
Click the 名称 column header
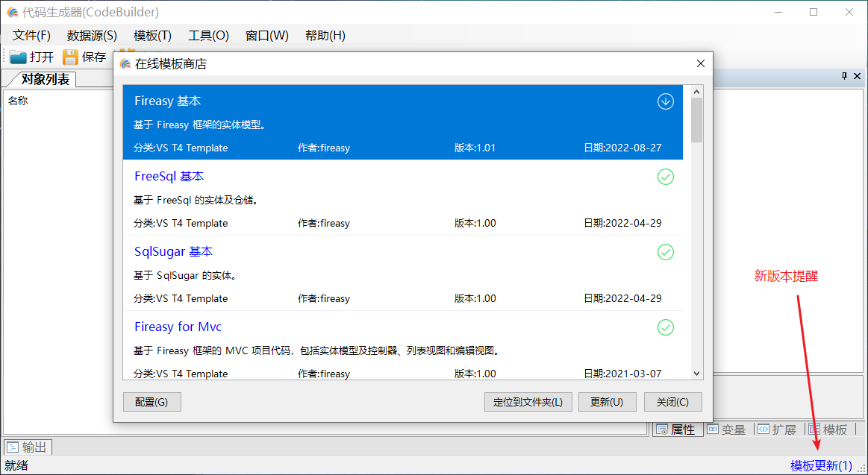point(18,101)
